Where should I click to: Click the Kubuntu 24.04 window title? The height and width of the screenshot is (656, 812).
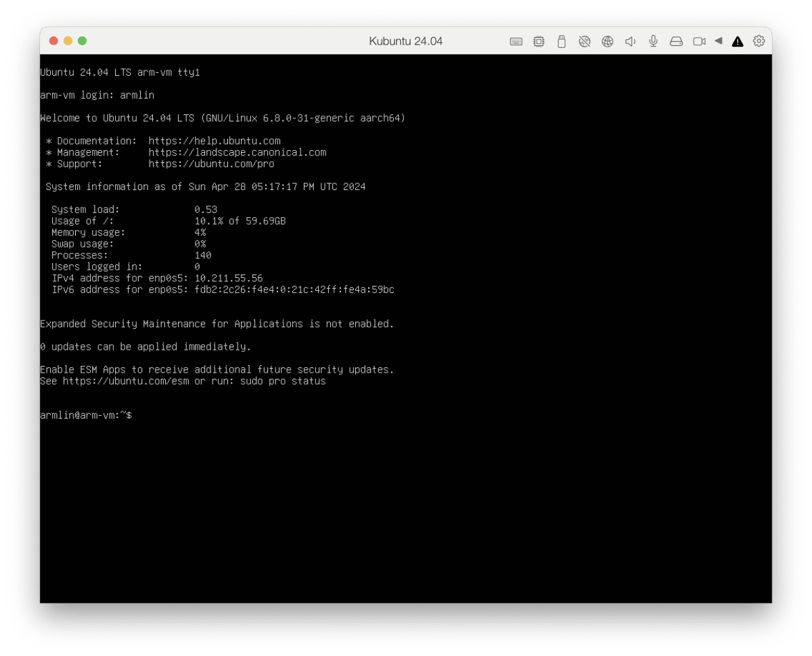click(406, 41)
